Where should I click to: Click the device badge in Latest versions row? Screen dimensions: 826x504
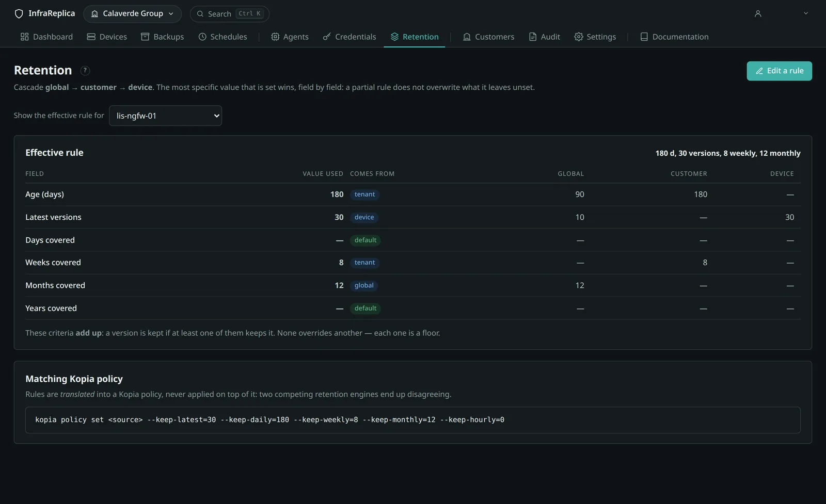(x=364, y=217)
